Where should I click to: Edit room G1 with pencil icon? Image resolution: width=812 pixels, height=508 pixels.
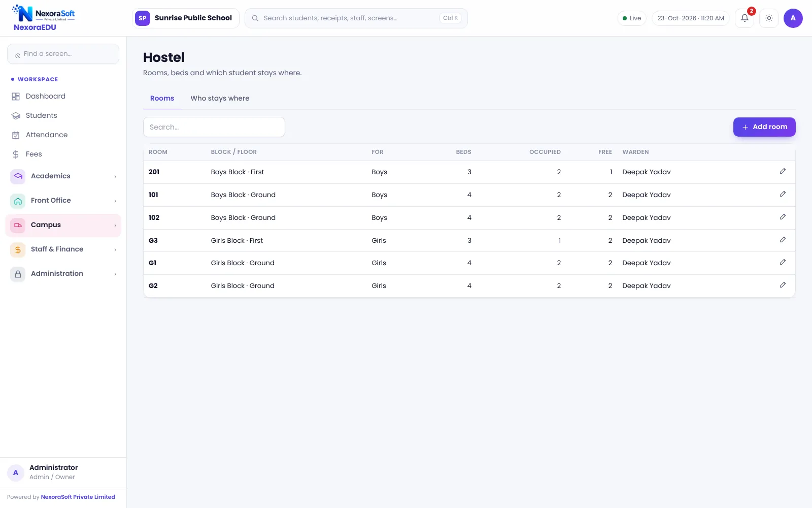[x=783, y=262]
